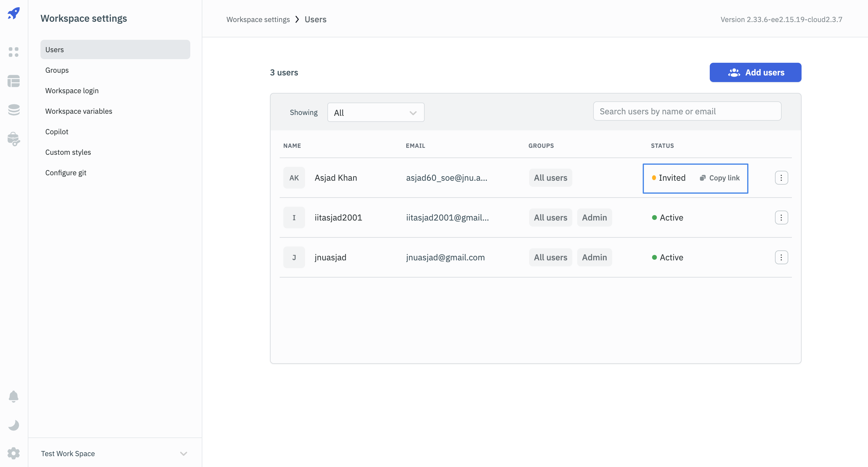
Task: Focus the search users input field
Action: [687, 111]
